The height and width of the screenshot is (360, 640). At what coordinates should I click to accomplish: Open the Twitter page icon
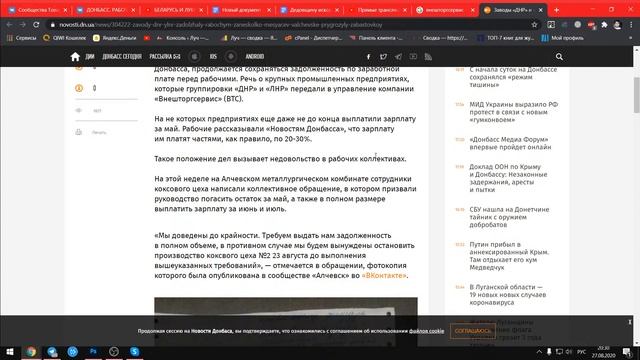coord(383,57)
